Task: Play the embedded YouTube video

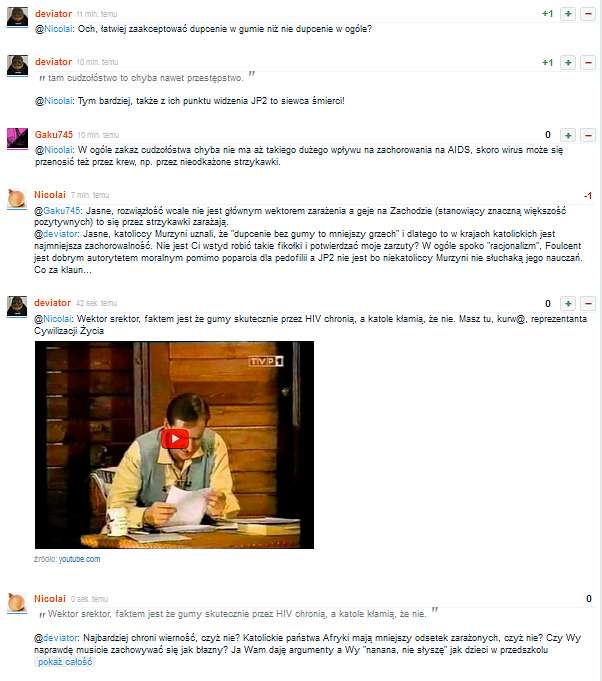Action: tap(175, 439)
